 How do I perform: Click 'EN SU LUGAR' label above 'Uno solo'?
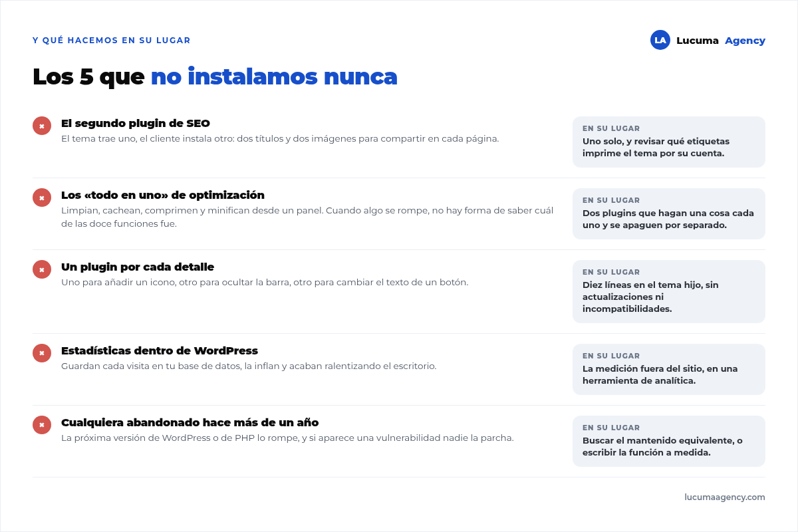tap(611, 128)
